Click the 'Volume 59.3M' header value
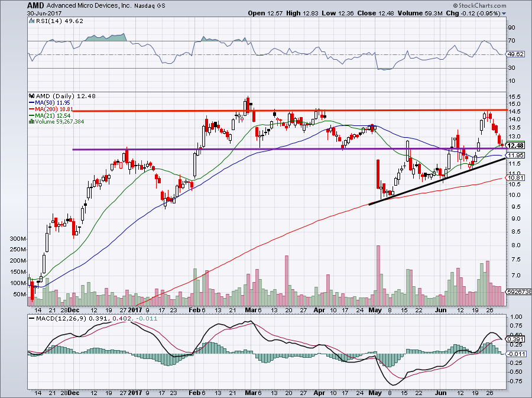Viewport: 532px width, 398px height. coord(420,13)
